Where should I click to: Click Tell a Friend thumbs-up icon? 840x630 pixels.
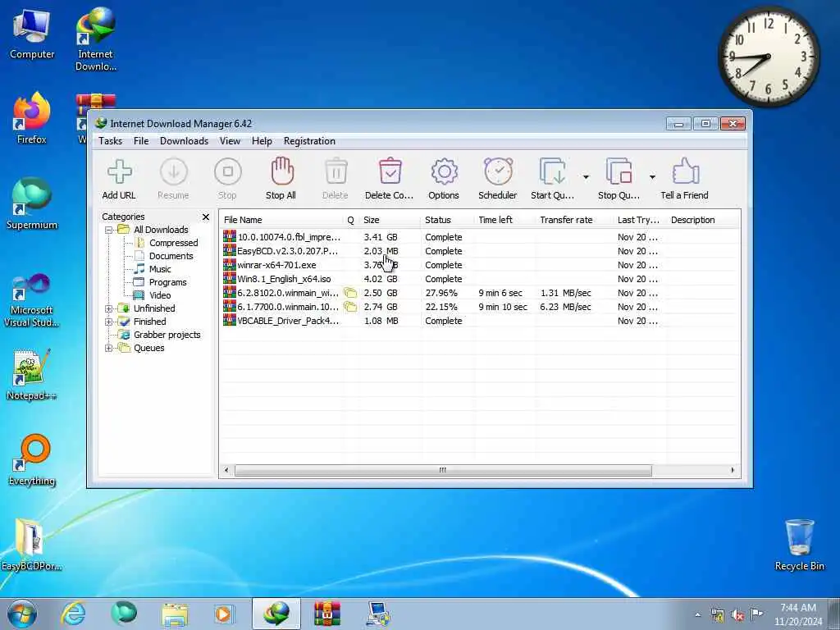click(685, 171)
